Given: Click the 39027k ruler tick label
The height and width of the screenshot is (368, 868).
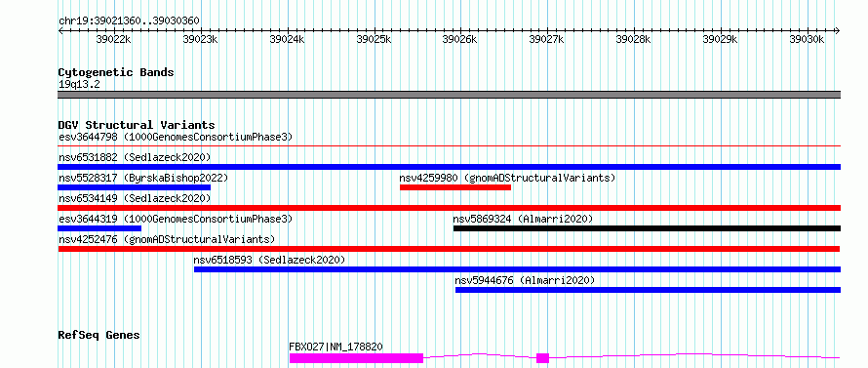Looking at the screenshot, I should pyautogui.click(x=547, y=39).
